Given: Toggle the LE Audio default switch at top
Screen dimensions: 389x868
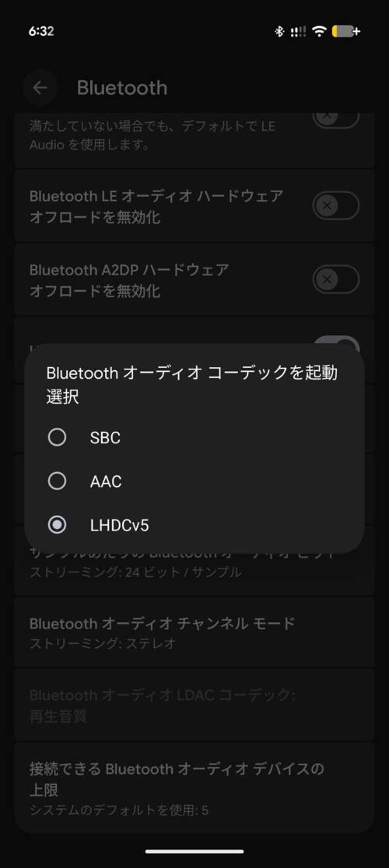Looking at the screenshot, I should point(336,118).
